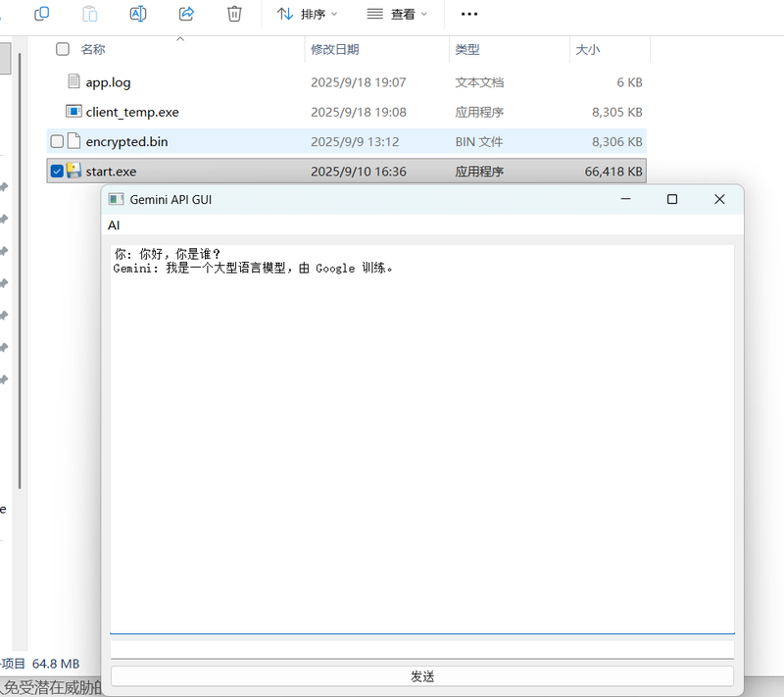Image resolution: width=784 pixels, height=697 pixels.
Task: Maximize the Gemini API GUI window
Action: [x=672, y=199]
